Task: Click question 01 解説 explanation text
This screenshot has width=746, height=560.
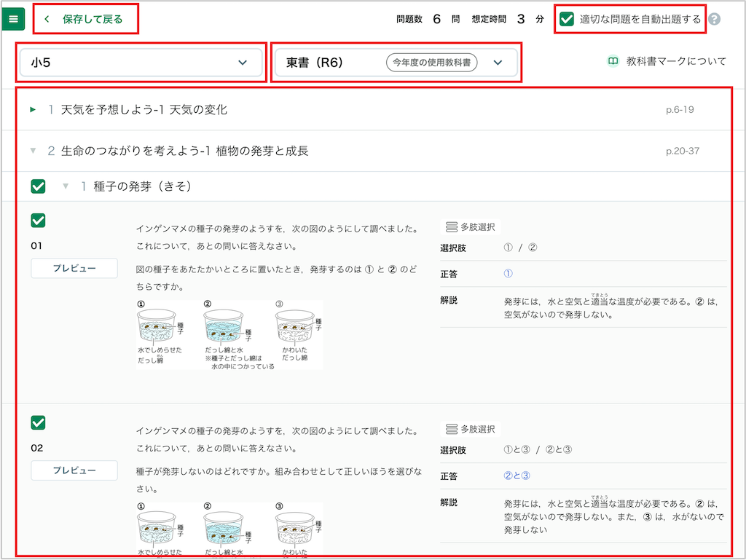Action: point(611,307)
